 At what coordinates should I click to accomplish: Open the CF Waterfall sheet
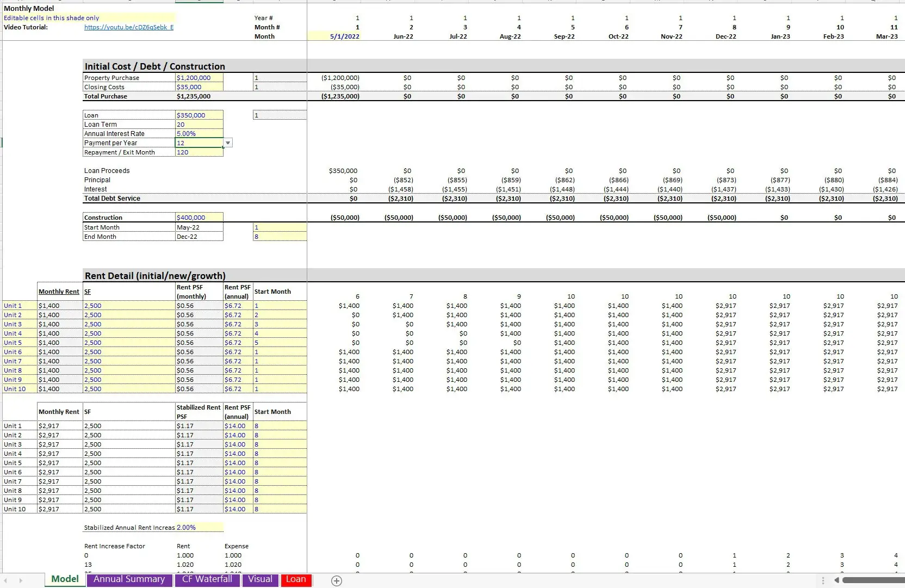207,579
